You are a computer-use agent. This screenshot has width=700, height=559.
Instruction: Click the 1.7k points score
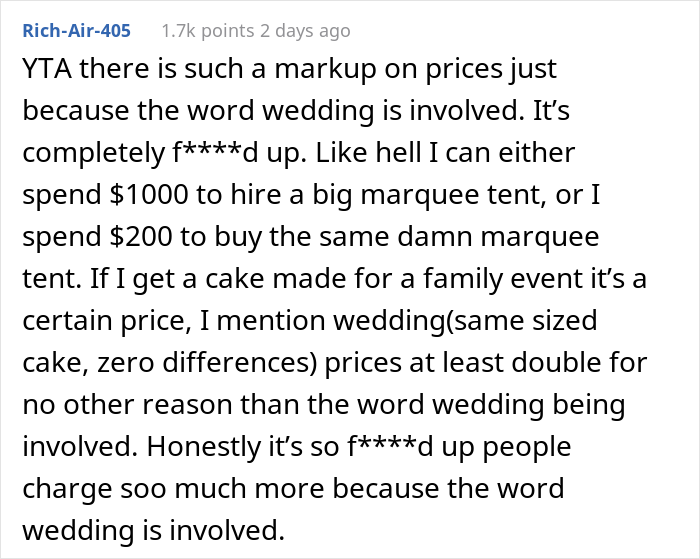[208, 31]
